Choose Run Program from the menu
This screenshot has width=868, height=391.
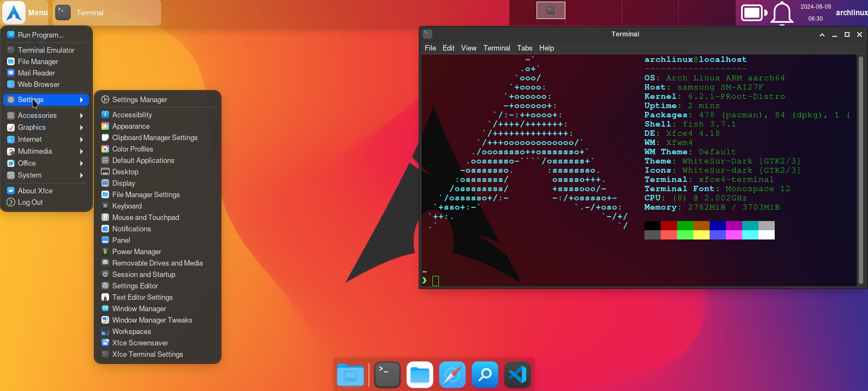(46, 35)
